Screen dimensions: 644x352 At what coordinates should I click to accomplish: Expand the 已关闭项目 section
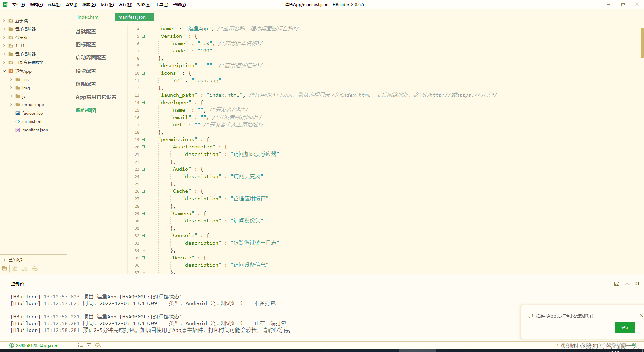(4, 260)
